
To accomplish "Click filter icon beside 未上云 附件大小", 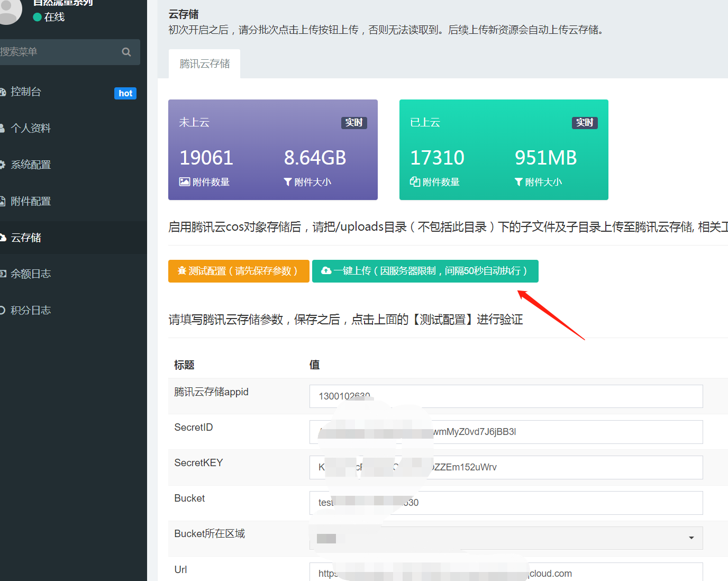I will point(288,182).
